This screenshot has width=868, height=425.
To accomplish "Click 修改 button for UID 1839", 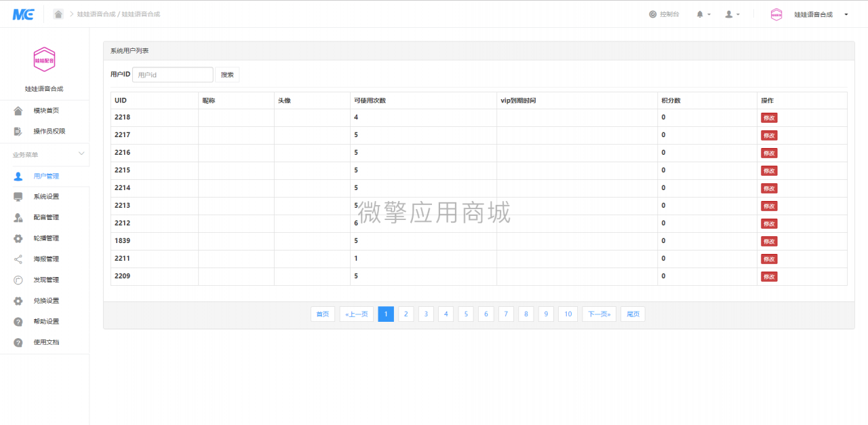I will tap(769, 241).
